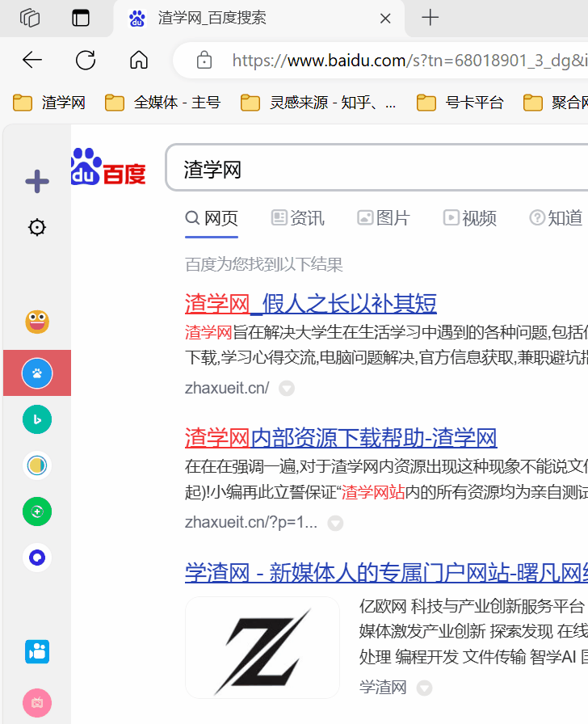Image resolution: width=588 pixels, height=724 pixels.
Task: Select the 网页 search tab
Action: (x=212, y=218)
